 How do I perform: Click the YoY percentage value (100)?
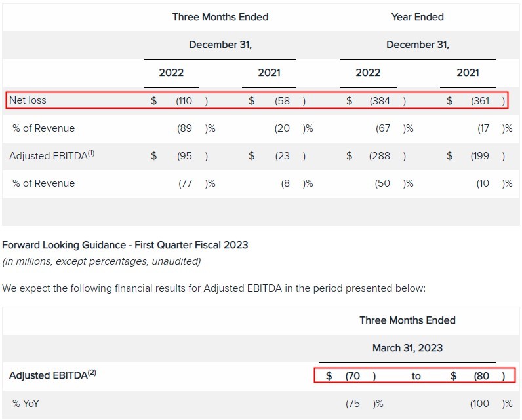click(x=481, y=404)
